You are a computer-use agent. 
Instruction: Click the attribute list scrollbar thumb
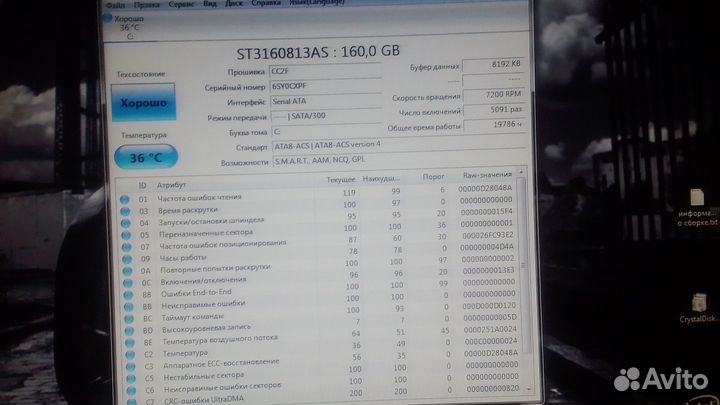tap(524, 266)
